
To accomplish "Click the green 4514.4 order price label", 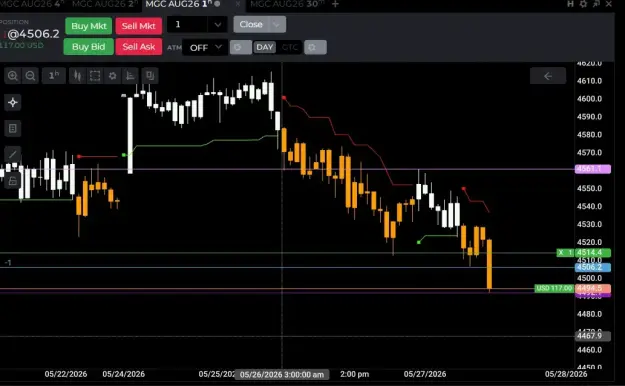I will pyautogui.click(x=592, y=252).
